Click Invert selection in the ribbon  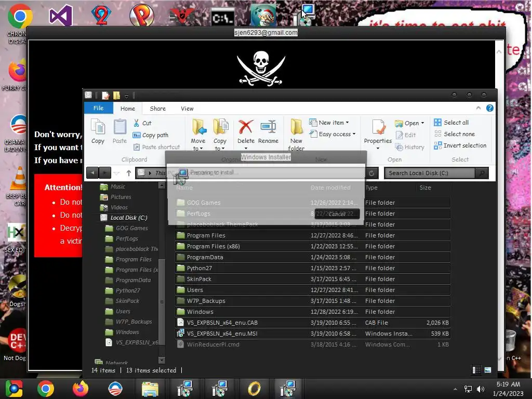pyautogui.click(x=460, y=145)
